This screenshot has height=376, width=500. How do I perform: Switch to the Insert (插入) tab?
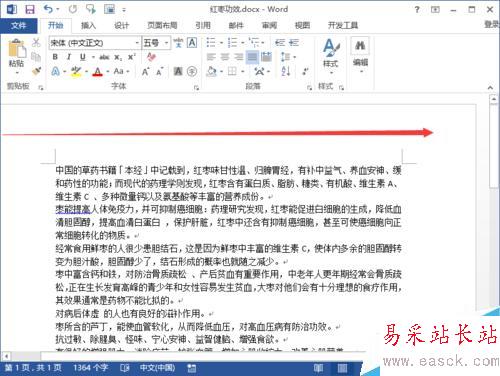point(88,25)
